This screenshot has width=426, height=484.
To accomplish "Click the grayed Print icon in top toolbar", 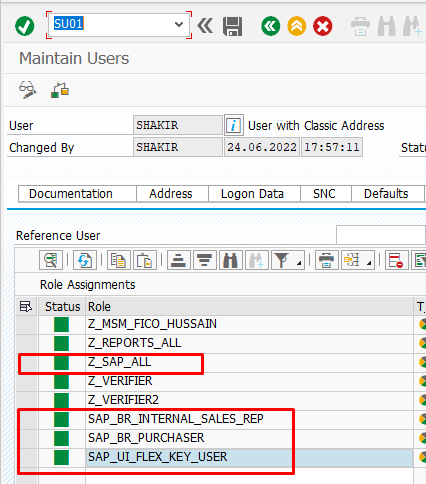I will tap(360, 26).
